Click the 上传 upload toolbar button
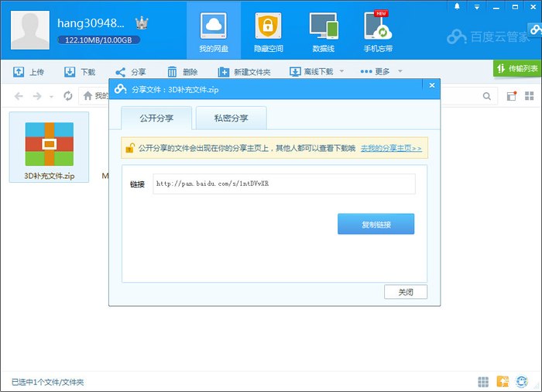542x392 pixels. [29, 72]
